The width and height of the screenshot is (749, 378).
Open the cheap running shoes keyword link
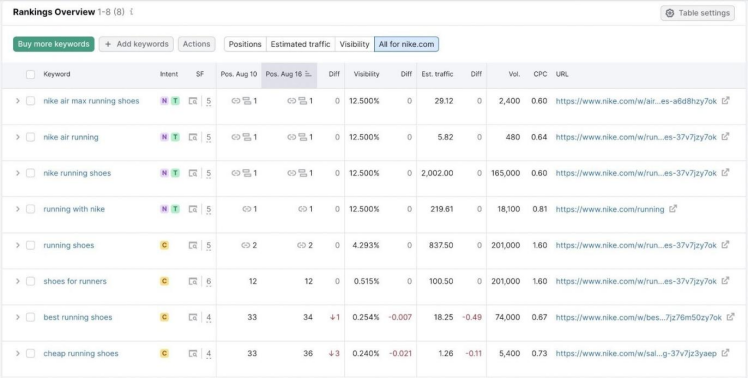(x=81, y=354)
